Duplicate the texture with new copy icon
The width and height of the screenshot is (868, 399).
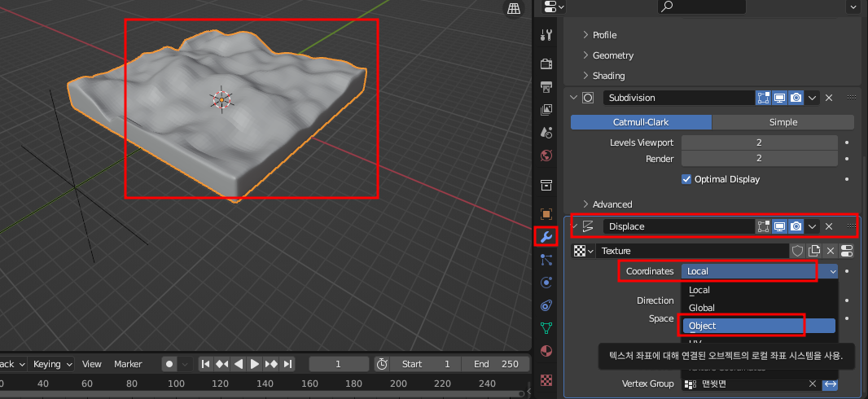pyautogui.click(x=813, y=251)
